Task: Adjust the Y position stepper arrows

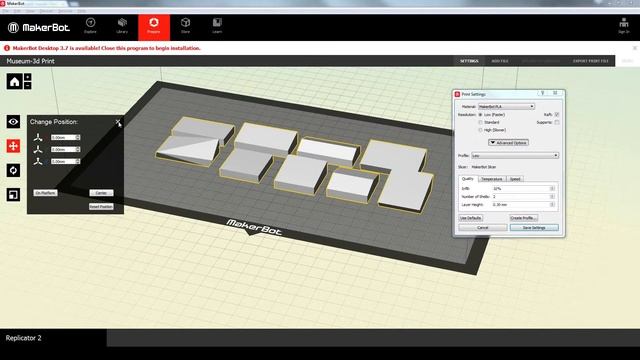Action: click(x=78, y=149)
